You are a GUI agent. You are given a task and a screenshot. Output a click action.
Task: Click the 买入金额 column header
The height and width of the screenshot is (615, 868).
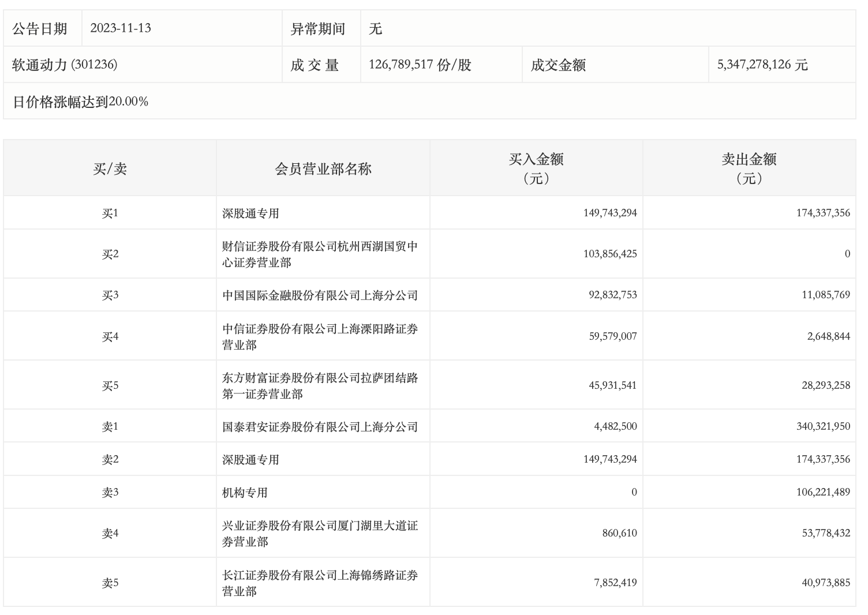pos(536,168)
